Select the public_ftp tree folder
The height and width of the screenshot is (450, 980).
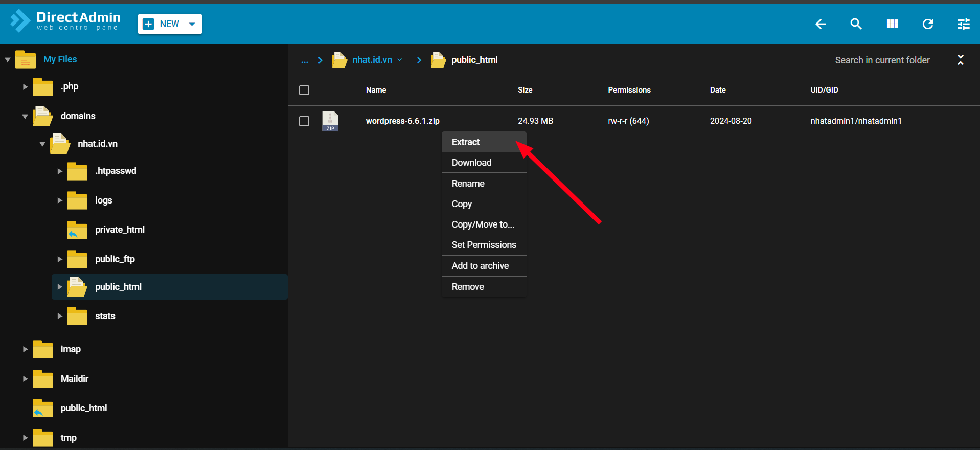coord(115,259)
